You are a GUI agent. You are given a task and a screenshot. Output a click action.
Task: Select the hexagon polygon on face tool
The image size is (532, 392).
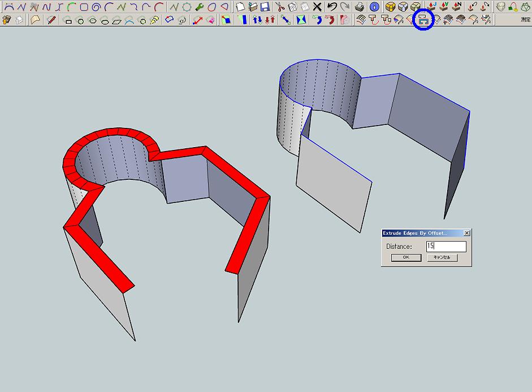coord(93,21)
